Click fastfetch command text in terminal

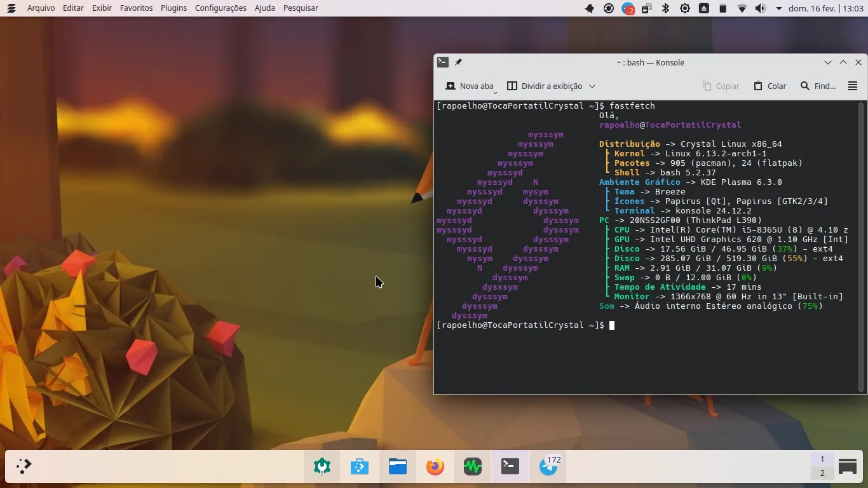(x=632, y=106)
